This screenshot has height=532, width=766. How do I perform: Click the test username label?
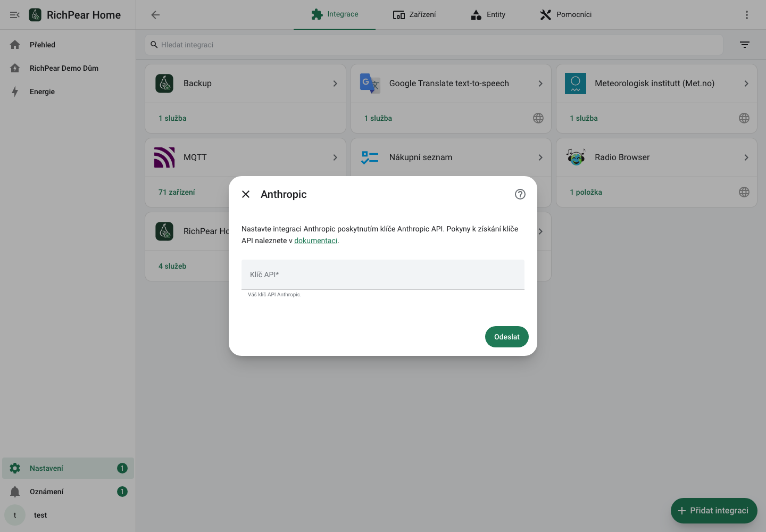(x=40, y=515)
